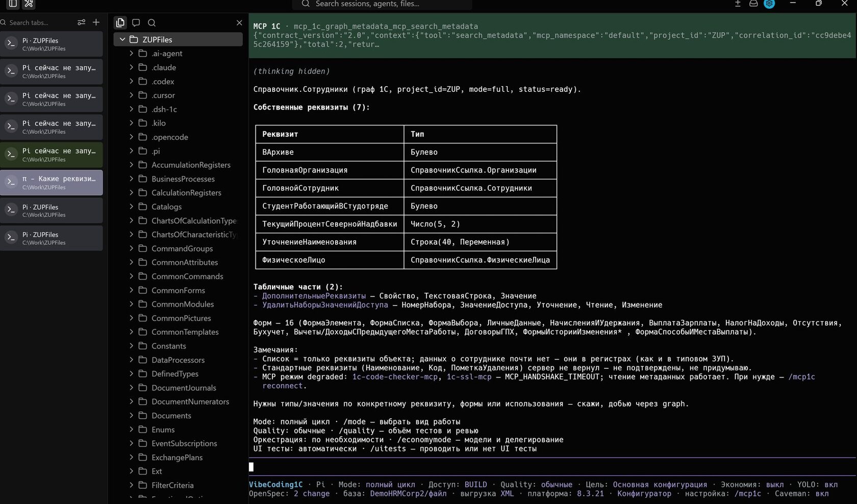
Task: Expand the AccumulationRegisters folder
Action: click(x=132, y=165)
